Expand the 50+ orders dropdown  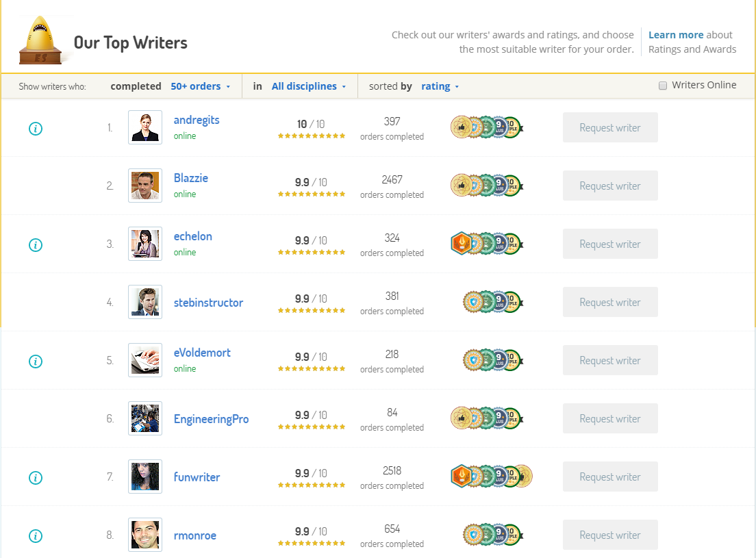[x=200, y=86]
